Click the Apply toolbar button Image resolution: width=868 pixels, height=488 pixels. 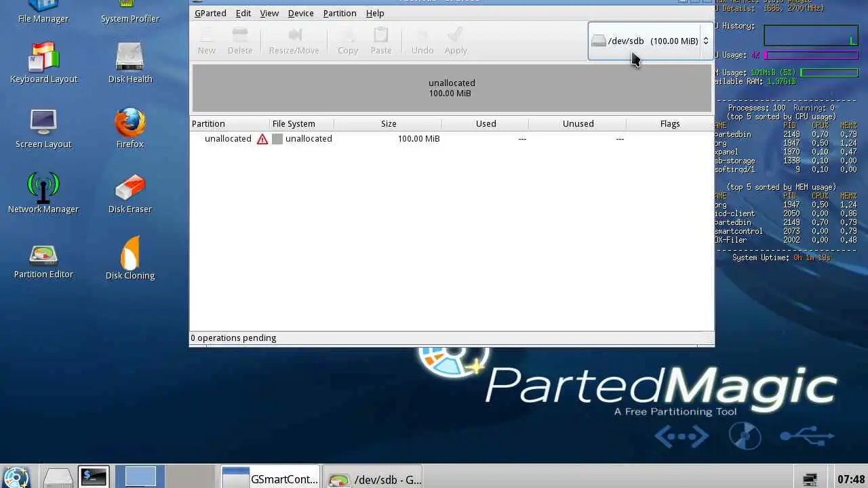(456, 41)
